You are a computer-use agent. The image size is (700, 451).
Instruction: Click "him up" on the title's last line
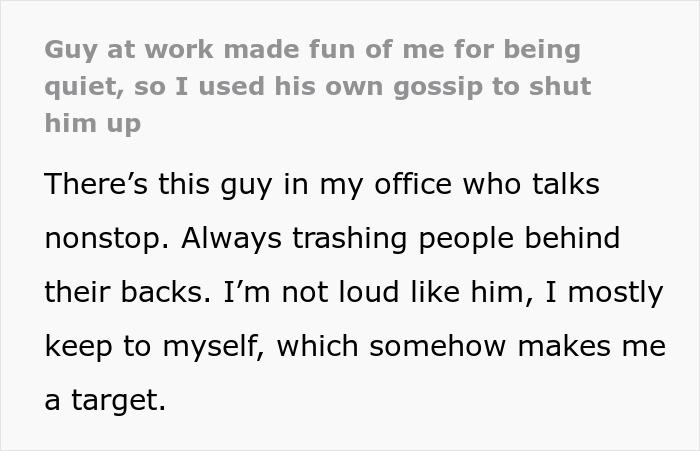pyautogui.click(x=93, y=124)
